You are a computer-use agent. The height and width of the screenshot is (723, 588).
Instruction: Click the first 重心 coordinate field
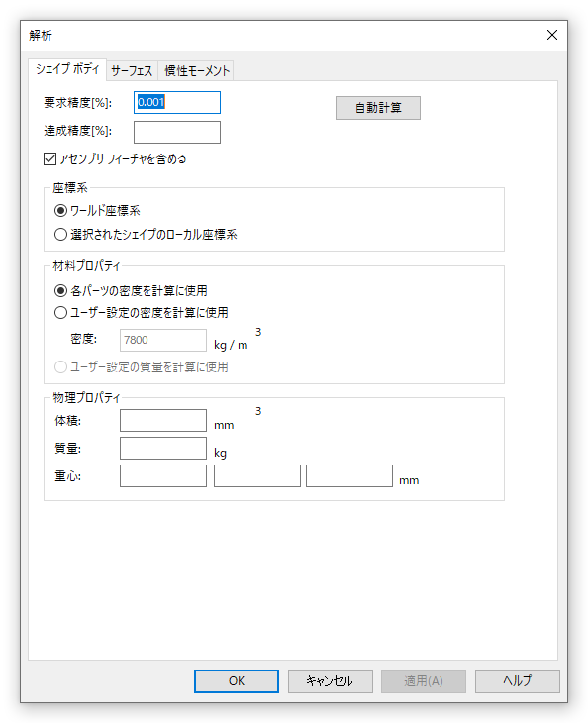coord(163,475)
